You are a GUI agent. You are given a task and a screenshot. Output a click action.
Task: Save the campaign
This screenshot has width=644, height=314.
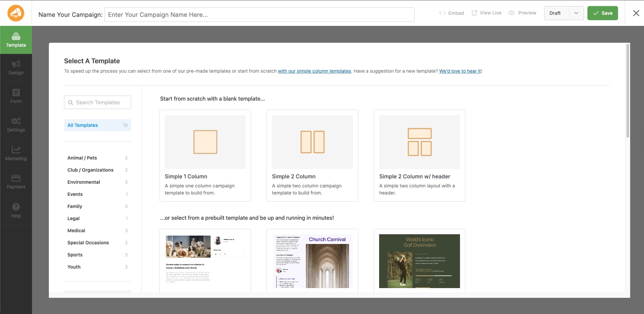(x=602, y=13)
